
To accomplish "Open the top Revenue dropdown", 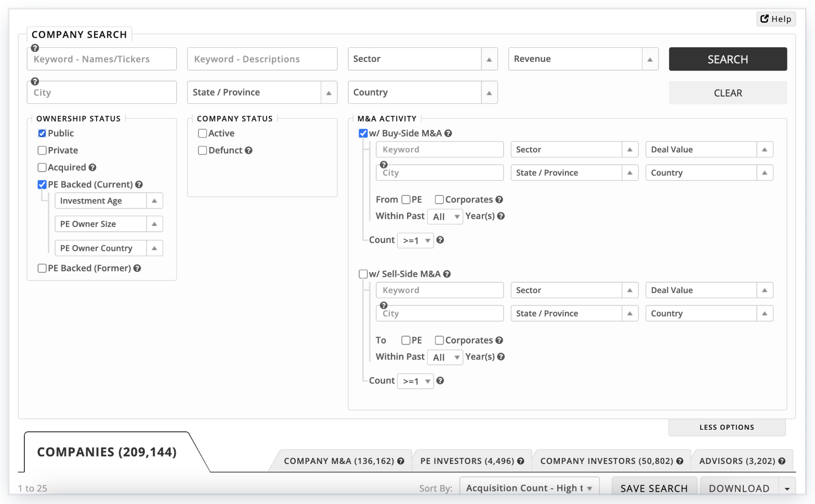I will (x=583, y=59).
